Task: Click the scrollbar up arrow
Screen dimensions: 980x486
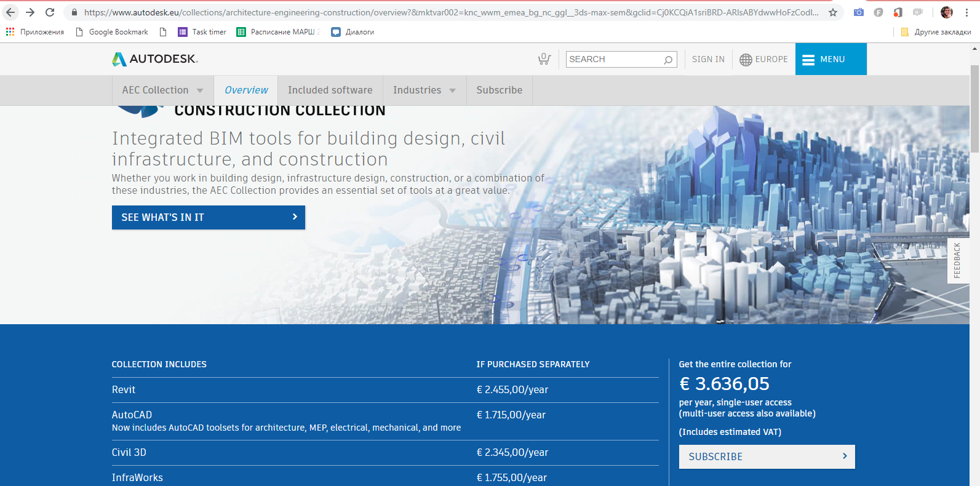Action: [974, 48]
